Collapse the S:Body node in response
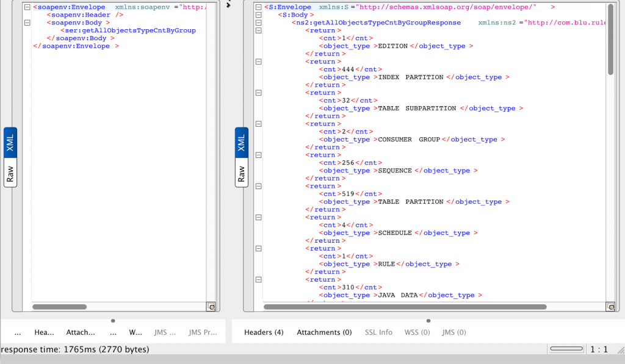The height and width of the screenshot is (364, 625). click(x=258, y=15)
